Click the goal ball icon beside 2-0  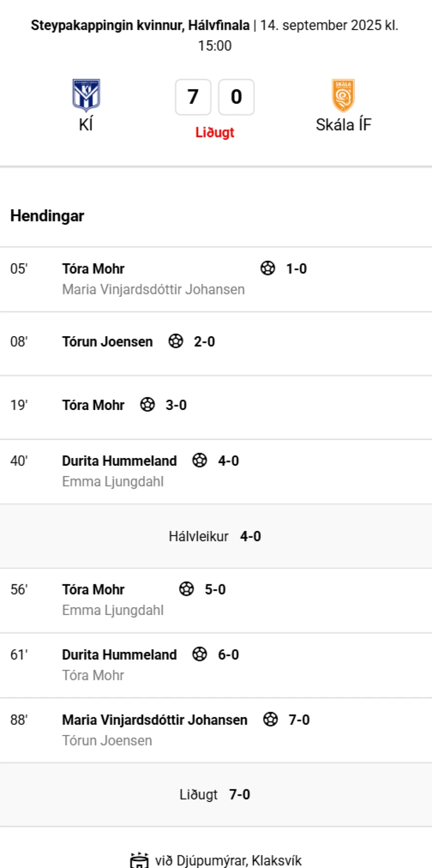pos(176,341)
